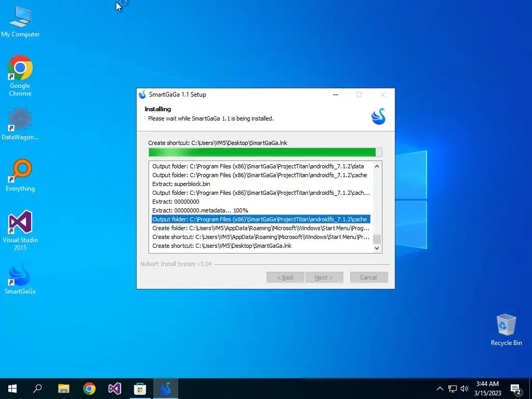Click the 'Installing' header text

pyautogui.click(x=158, y=109)
